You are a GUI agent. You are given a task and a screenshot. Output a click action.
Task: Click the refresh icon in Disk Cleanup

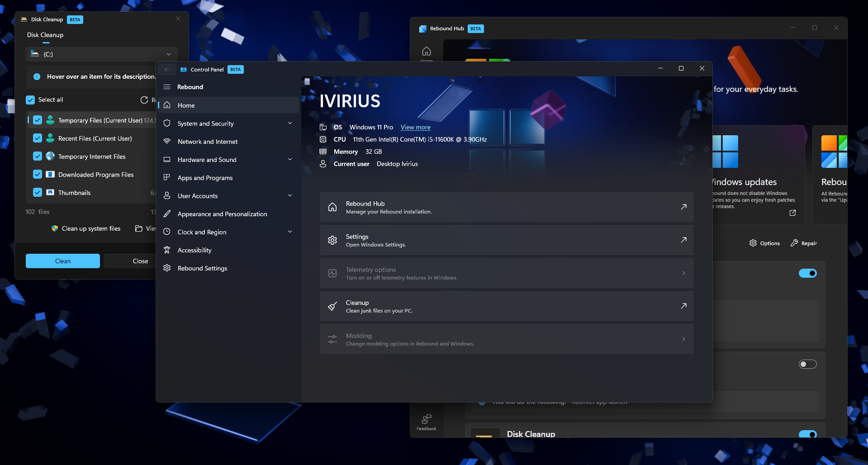144,100
